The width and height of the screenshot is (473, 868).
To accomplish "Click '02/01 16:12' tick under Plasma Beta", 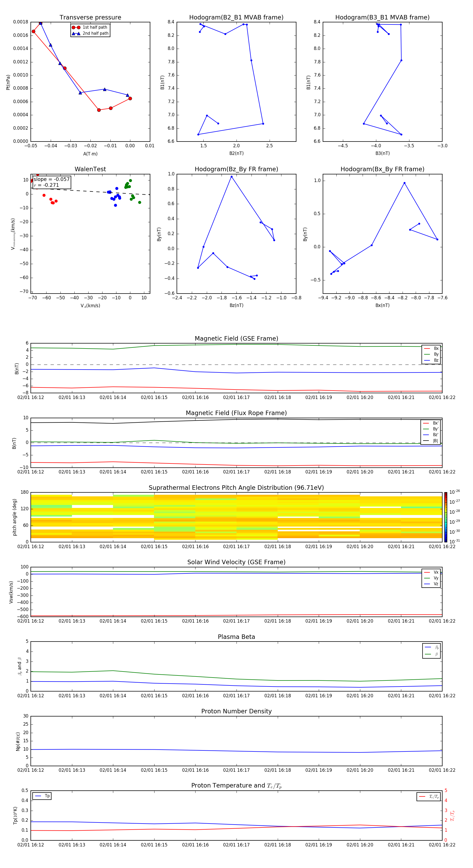I will [x=31, y=696].
